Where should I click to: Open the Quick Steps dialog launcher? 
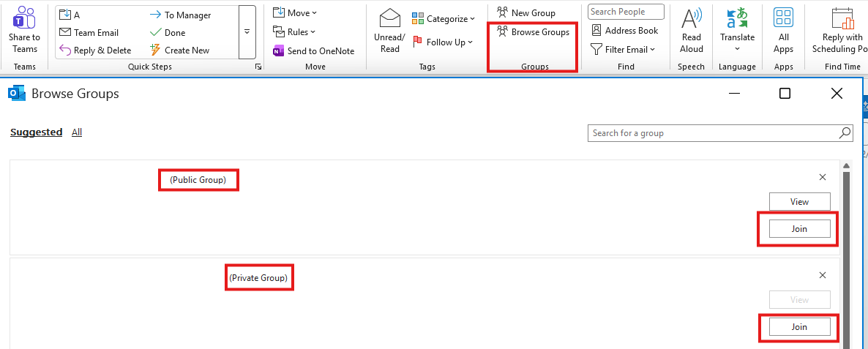[x=258, y=67]
